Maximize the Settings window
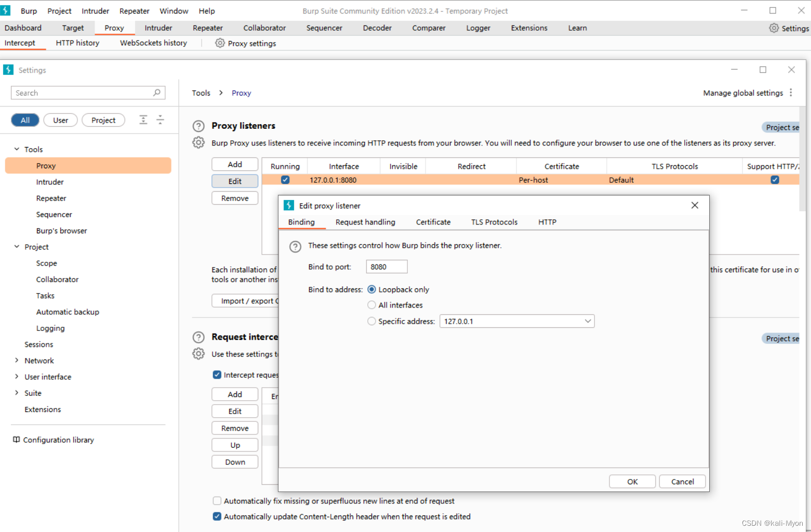 763,70
